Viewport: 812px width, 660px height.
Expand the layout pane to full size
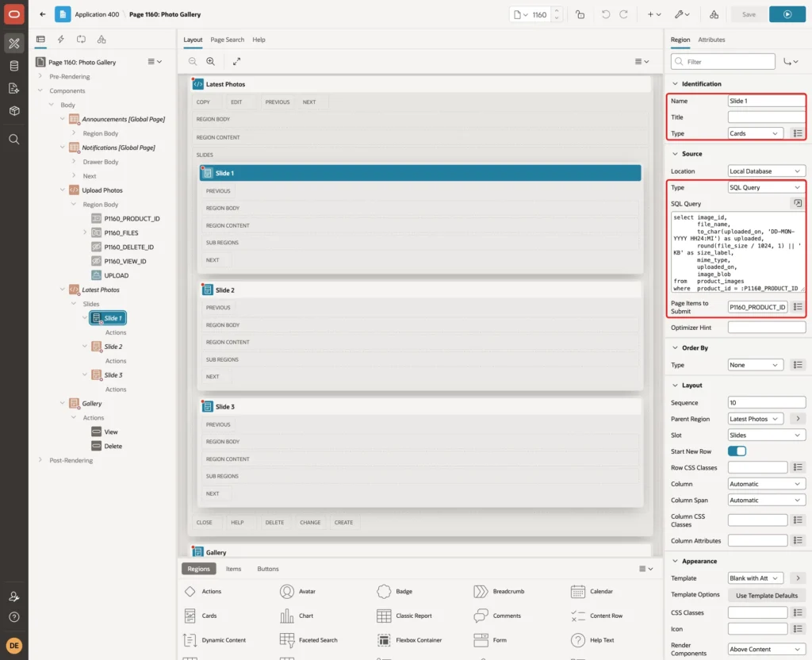click(x=236, y=61)
